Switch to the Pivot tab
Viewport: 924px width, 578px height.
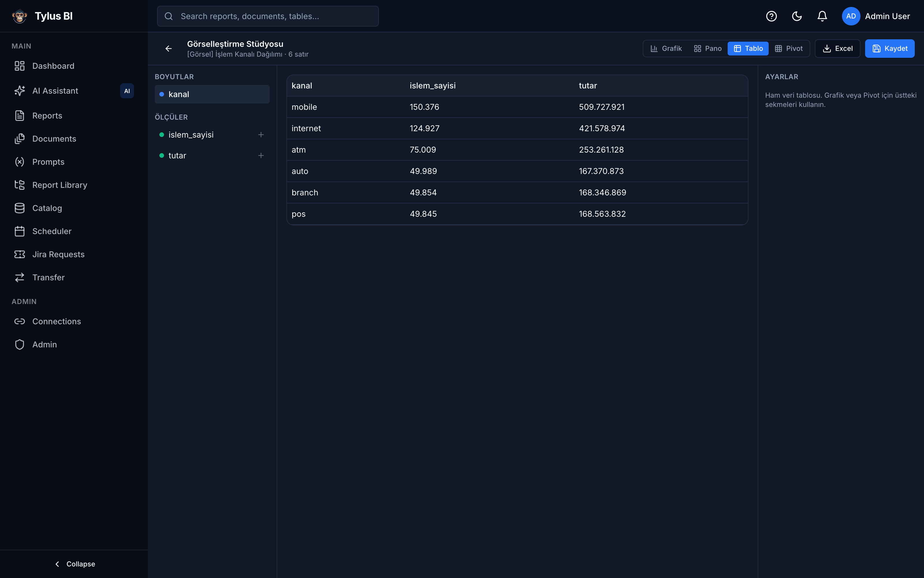[789, 49]
